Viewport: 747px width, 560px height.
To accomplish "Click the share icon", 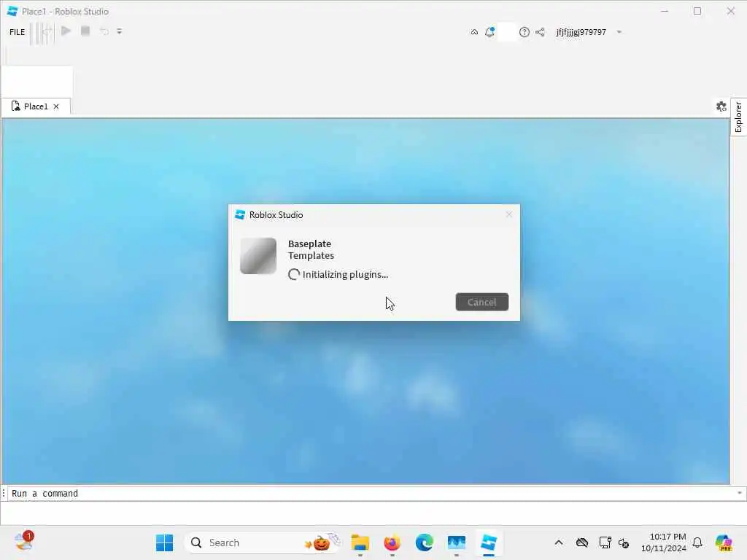I will (x=540, y=32).
